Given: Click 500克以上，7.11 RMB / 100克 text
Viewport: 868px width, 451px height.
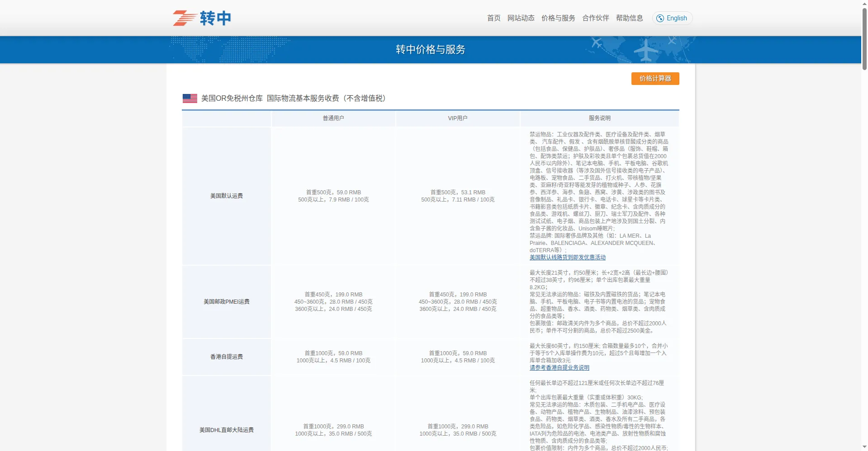Looking at the screenshot, I should [458, 199].
